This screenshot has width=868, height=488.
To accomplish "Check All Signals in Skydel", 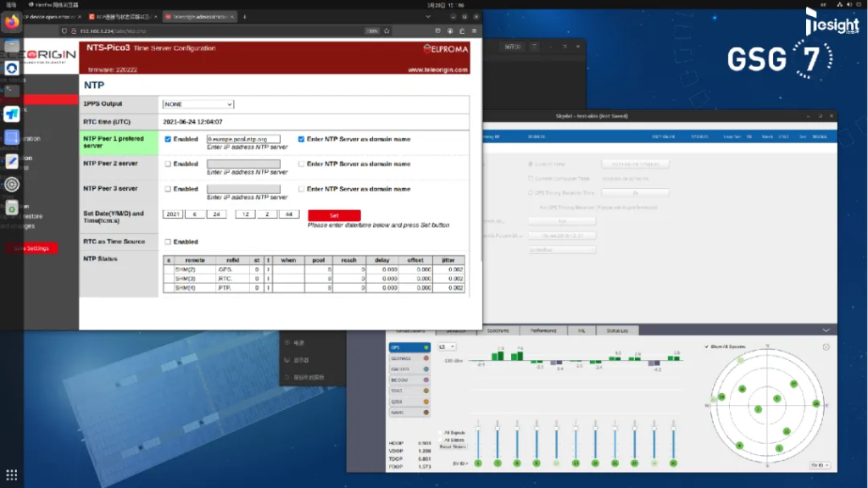I will pyautogui.click(x=441, y=433).
